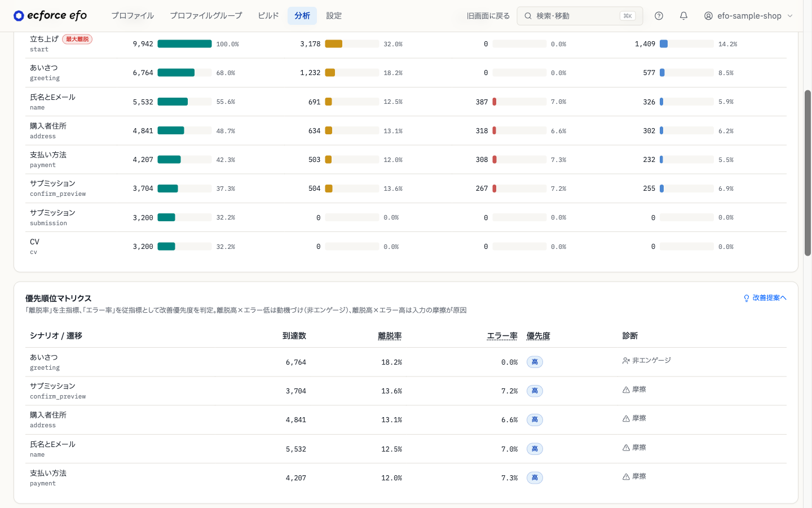Click the 旧画面に戻る button
812x508 pixels.
tap(488, 16)
